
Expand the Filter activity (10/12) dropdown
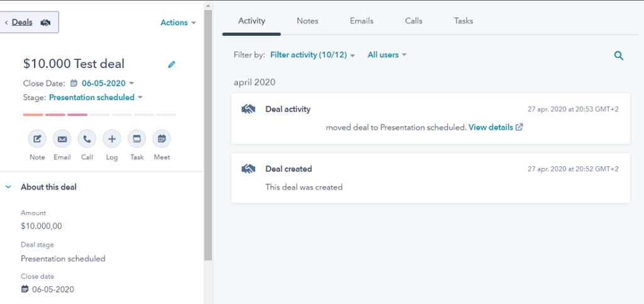pyautogui.click(x=313, y=55)
